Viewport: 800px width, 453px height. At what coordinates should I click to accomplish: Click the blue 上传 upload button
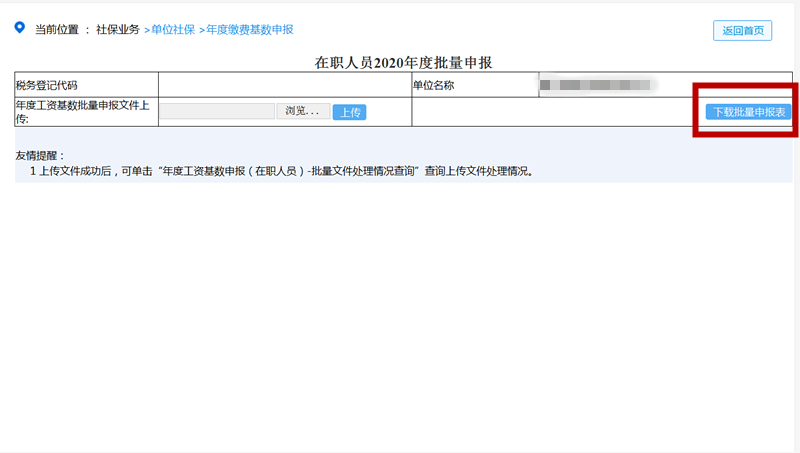[x=349, y=112]
